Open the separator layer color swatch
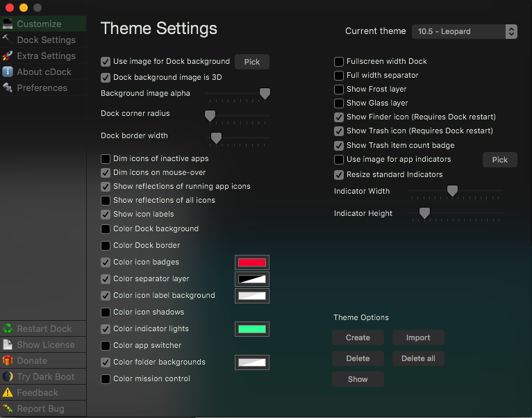Image resolution: width=532 pixels, height=418 pixels. pos(251,279)
